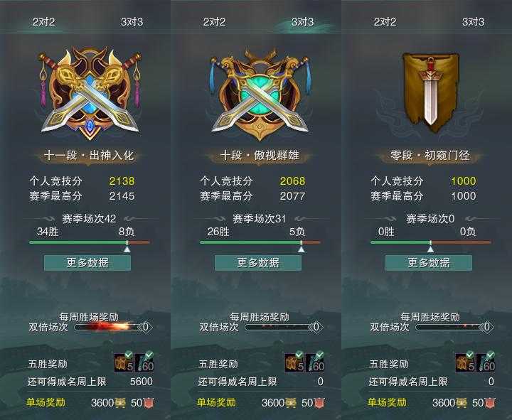Screen dimensions: 512x420
Task: Click the 双倍场次 counter bar in left panel
Action: click(112, 327)
